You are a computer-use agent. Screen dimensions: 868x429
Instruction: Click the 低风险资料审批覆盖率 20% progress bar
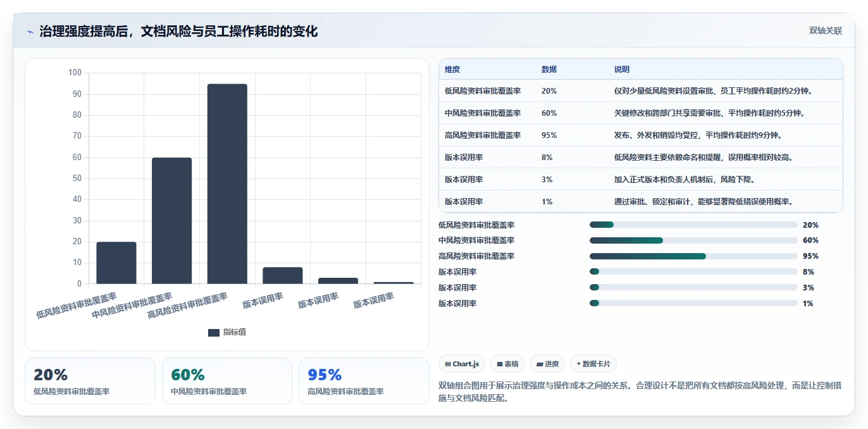click(693, 225)
